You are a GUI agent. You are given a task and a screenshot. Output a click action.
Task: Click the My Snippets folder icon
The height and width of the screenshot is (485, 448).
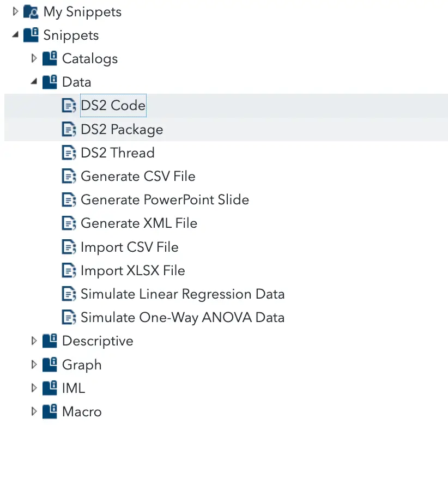click(31, 12)
